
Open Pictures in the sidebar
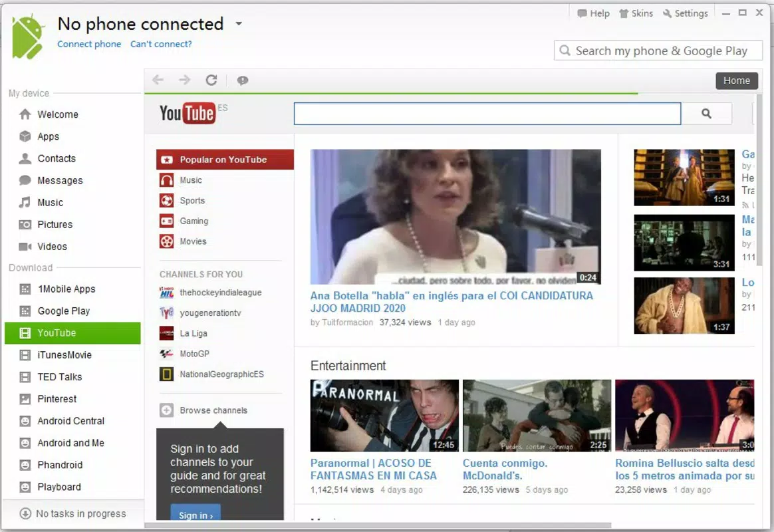coord(72,225)
